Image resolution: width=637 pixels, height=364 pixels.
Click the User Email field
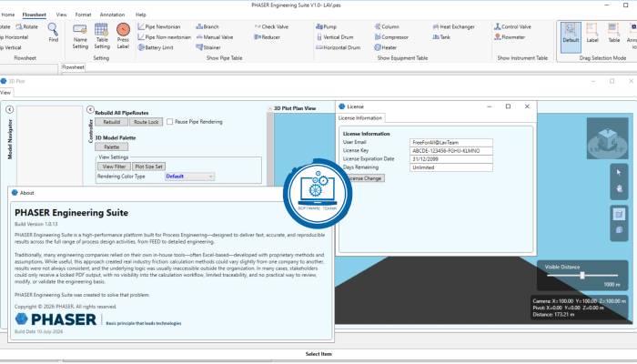(x=451, y=143)
